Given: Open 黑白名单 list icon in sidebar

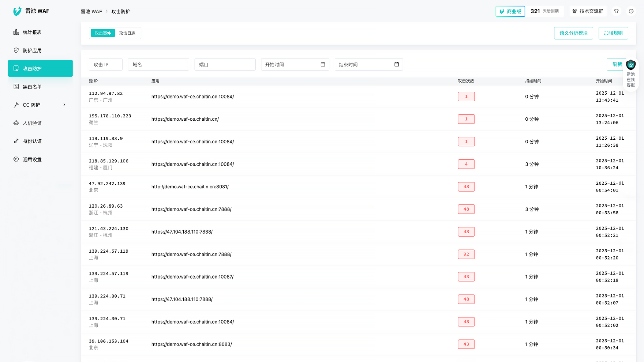Looking at the screenshot, I should pyautogui.click(x=16, y=87).
